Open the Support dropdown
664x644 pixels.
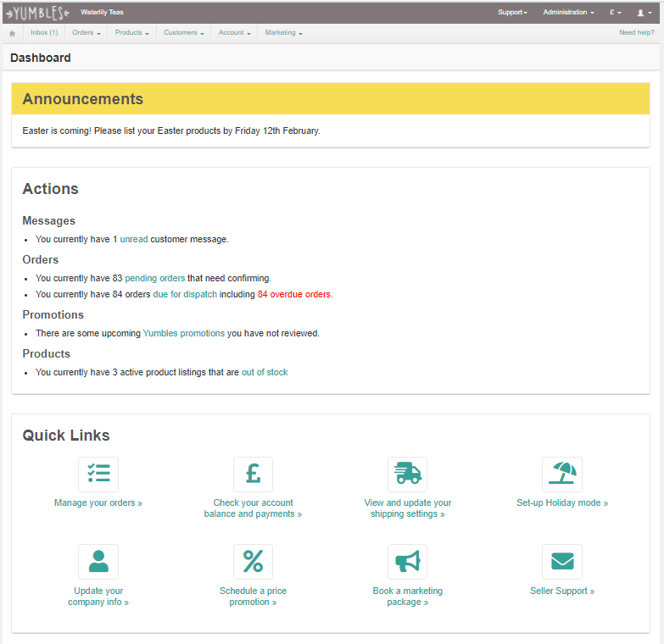[x=512, y=12]
